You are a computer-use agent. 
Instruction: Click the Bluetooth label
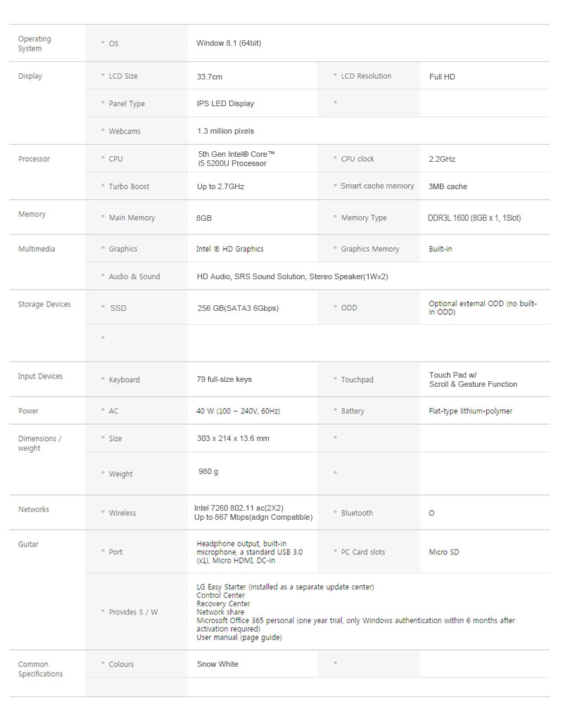click(357, 513)
